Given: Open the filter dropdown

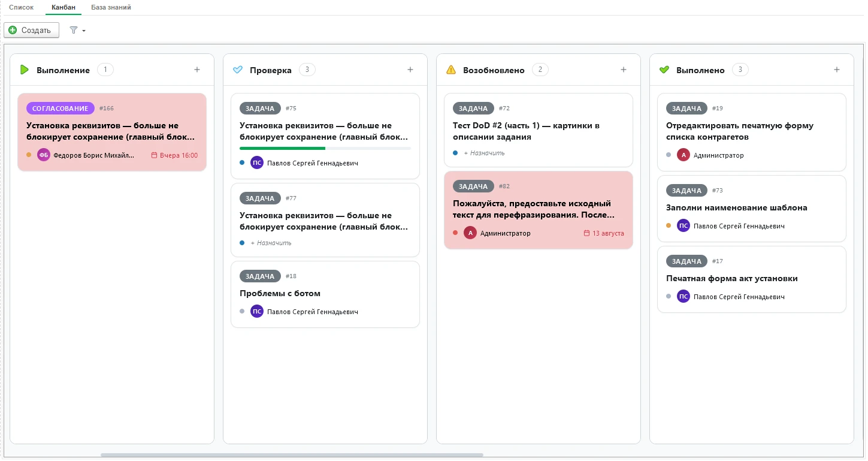Looking at the screenshot, I should coord(77,30).
